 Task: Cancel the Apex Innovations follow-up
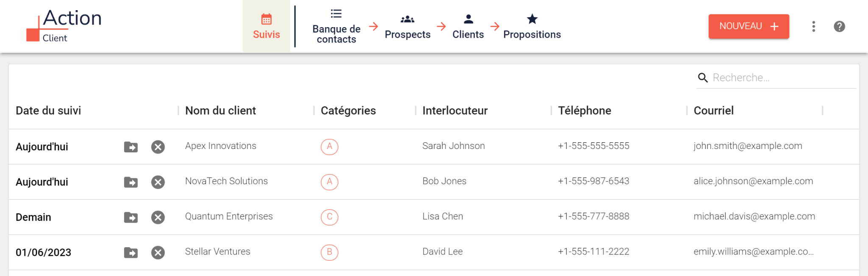[x=158, y=147]
